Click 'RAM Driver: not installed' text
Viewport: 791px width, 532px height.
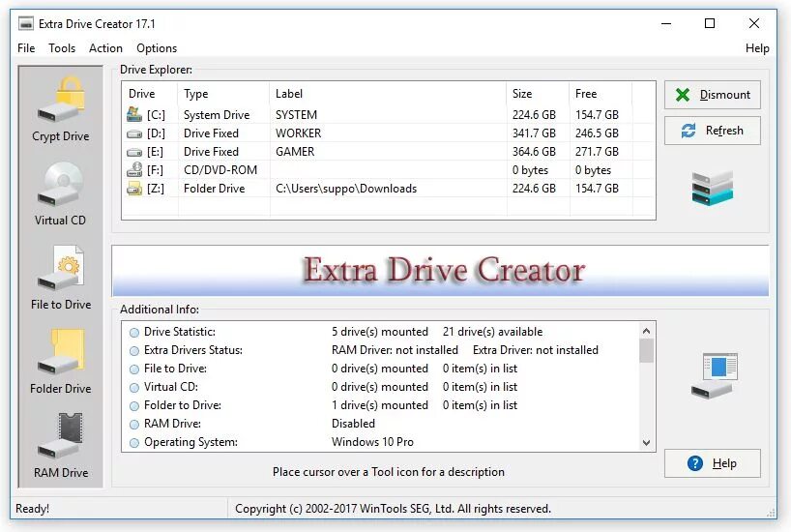point(395,350)
